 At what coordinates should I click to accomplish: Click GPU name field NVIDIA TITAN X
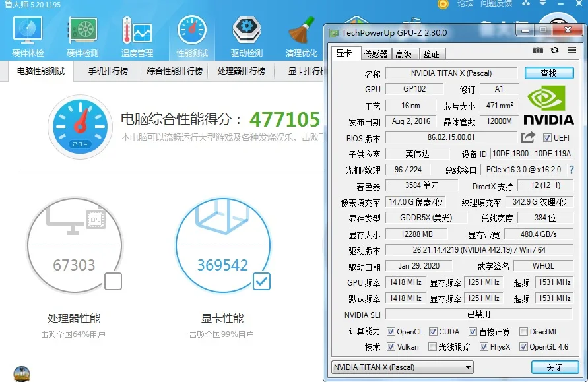451,73
